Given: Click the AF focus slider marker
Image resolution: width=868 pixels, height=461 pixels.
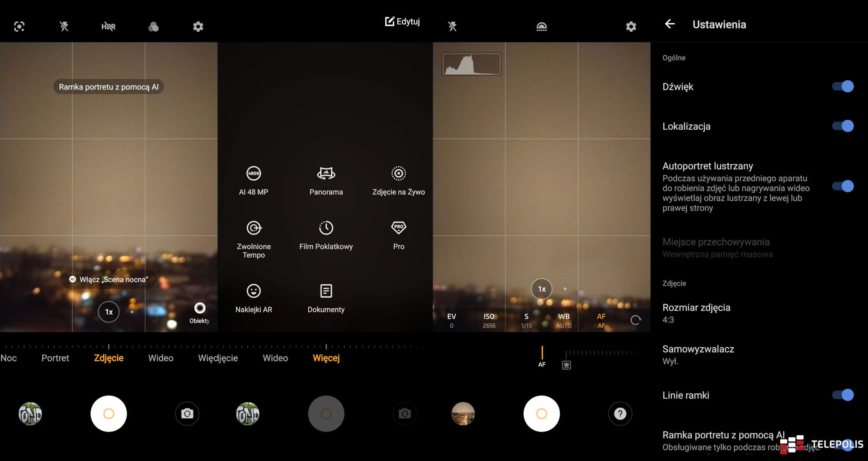Looking at the screenshot, I should coord(542,353).
